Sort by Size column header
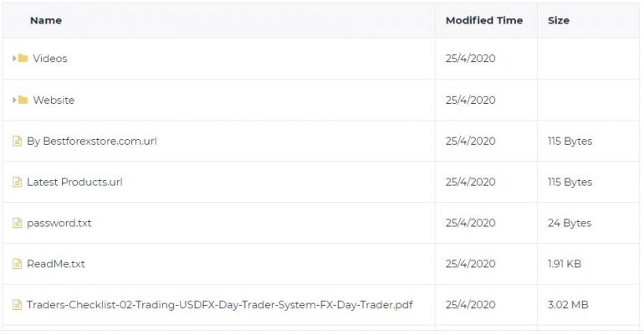This screenshot has height=335, width=644. pyautogui.click(x=559, y=20)
